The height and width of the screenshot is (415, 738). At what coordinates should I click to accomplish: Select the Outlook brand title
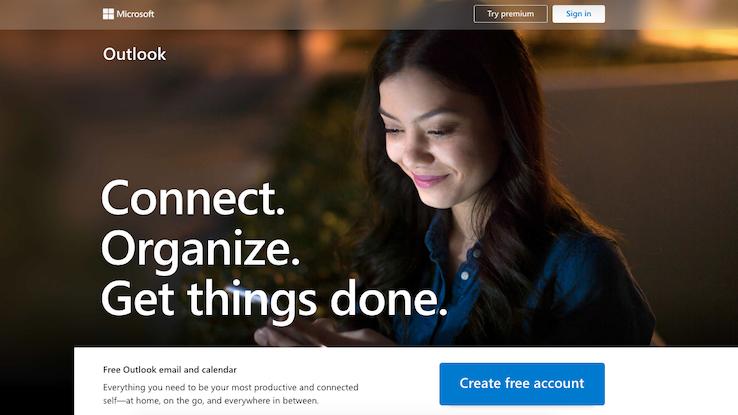pos(135,54)
